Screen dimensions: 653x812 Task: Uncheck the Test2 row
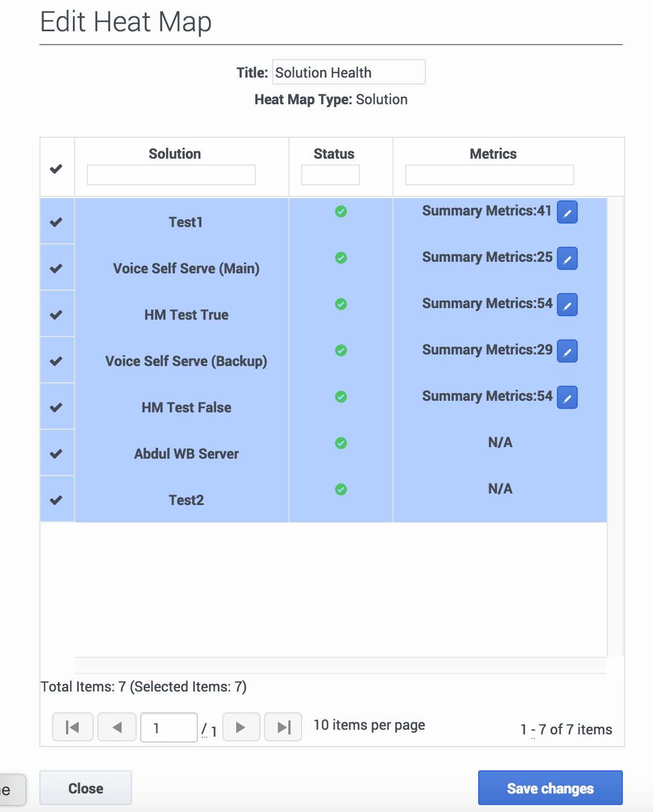pos(56,500)
